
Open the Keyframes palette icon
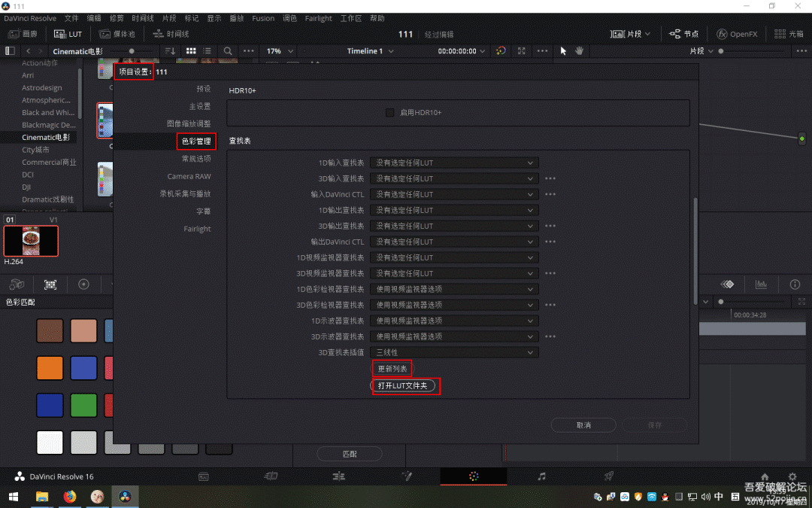(727, 284)
